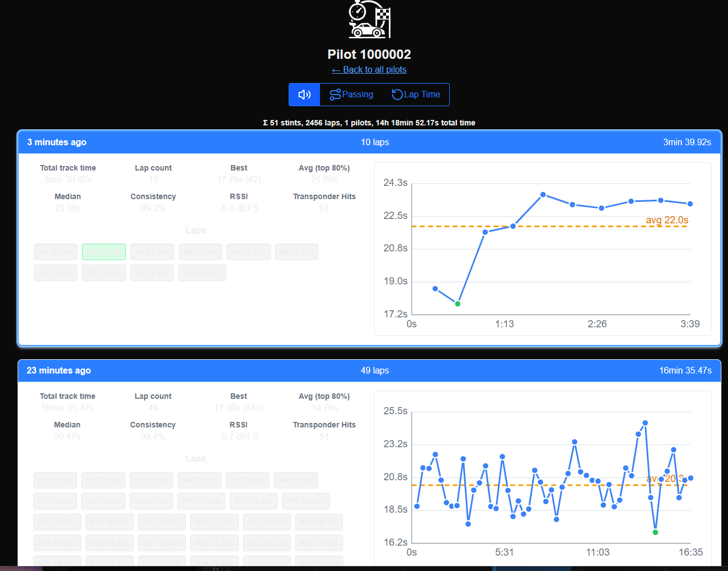728x571 pixels.
Task: Go back to all pilots
Action: coord(369,70)
